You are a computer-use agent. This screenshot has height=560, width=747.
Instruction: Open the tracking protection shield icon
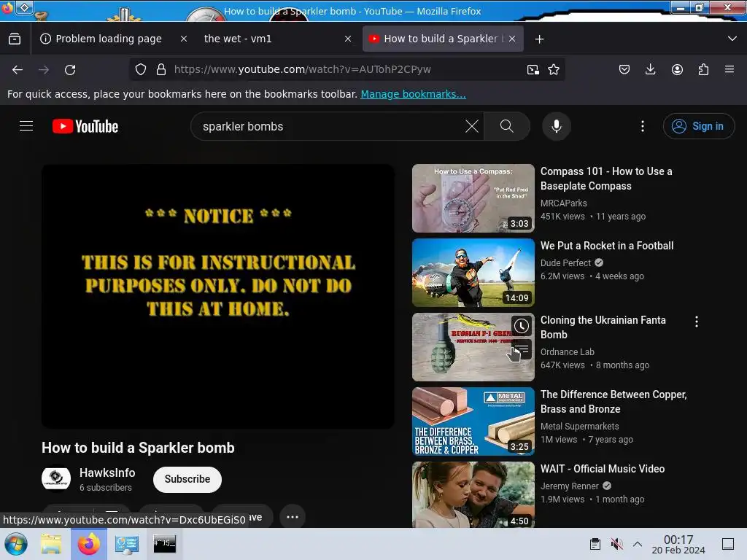[141, 69]
